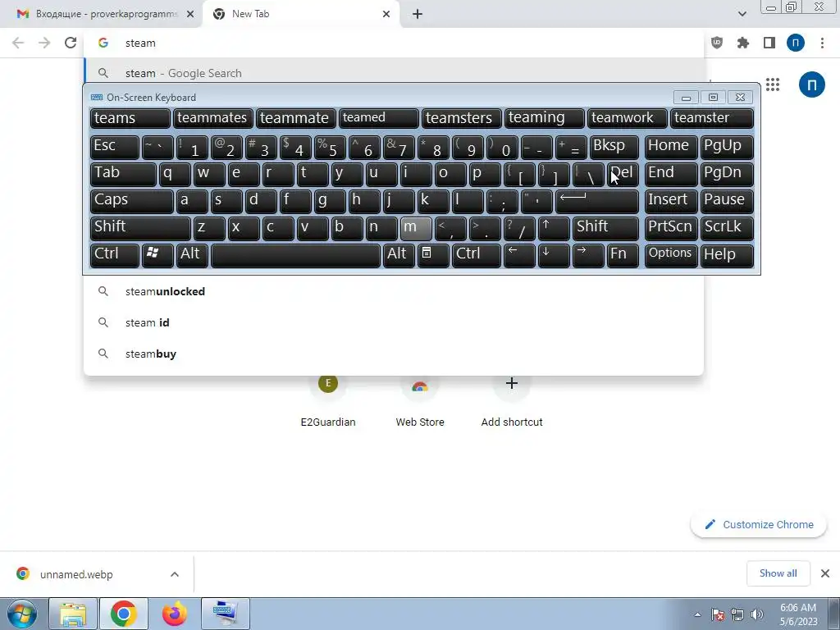Close the New Tab tab

(386, 14)
